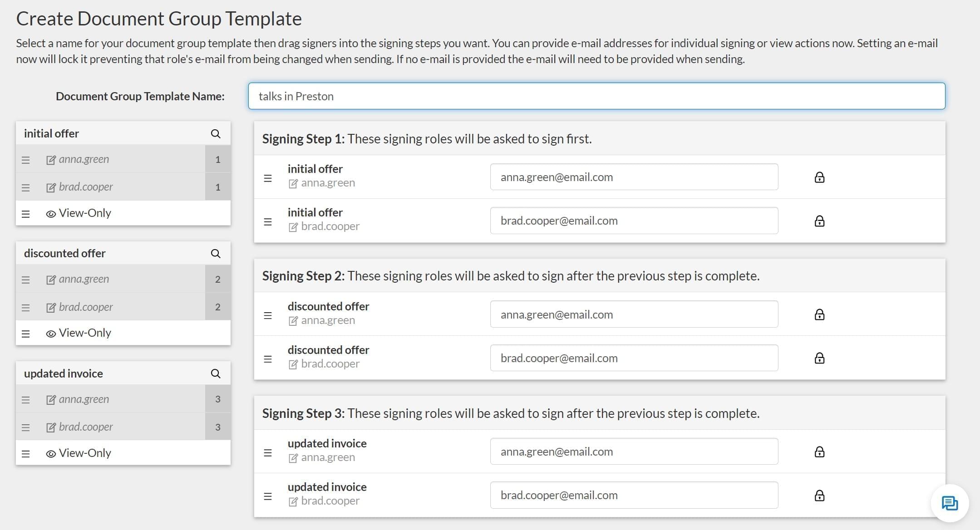Click the Signing Step 1 header

427,138
